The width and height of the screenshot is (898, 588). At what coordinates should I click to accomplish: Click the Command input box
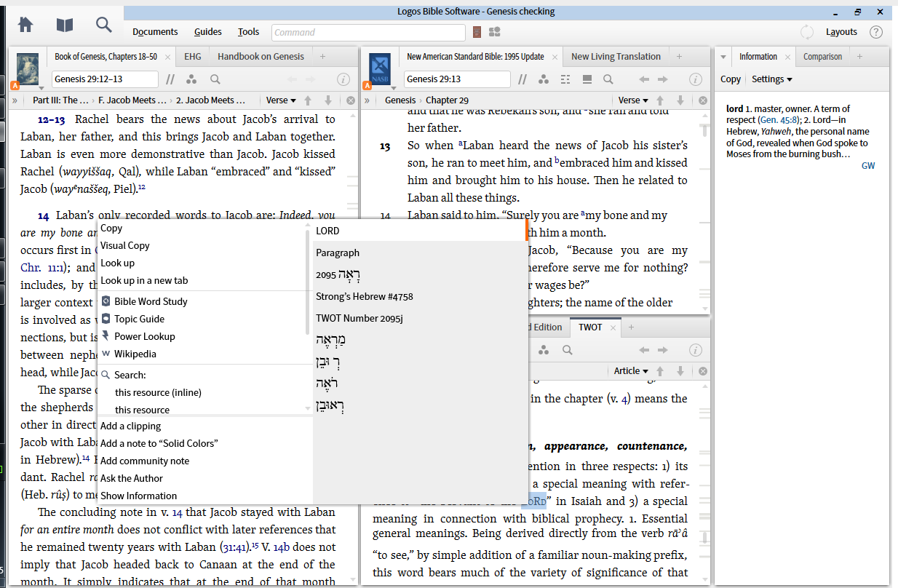point(368,32)
